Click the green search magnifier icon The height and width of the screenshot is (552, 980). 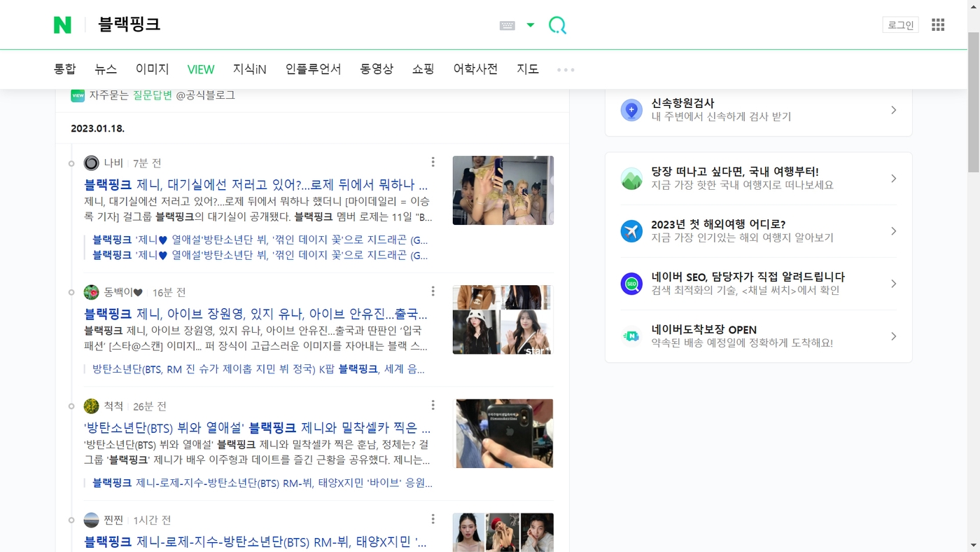(x=557, y=25)
